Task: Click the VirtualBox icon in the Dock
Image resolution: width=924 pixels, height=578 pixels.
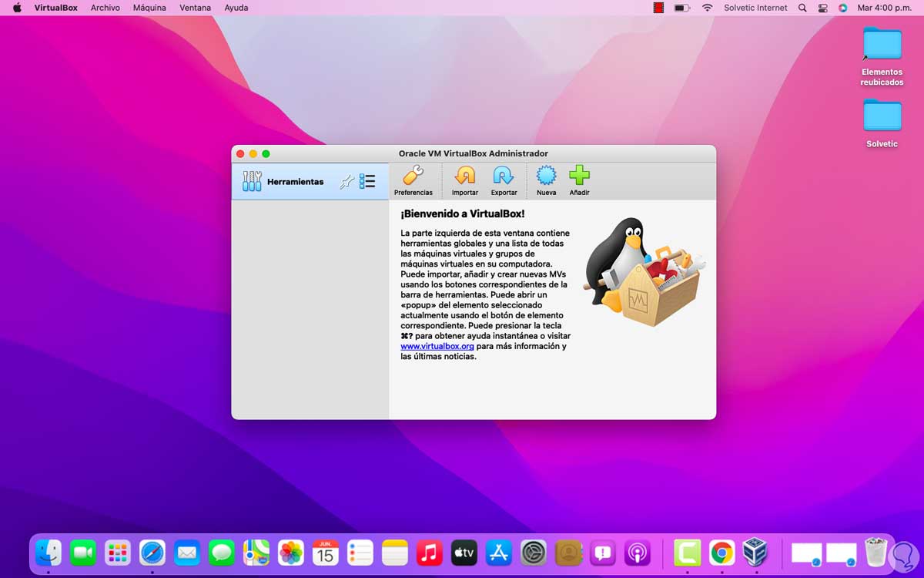Action: tap(755, 552)
